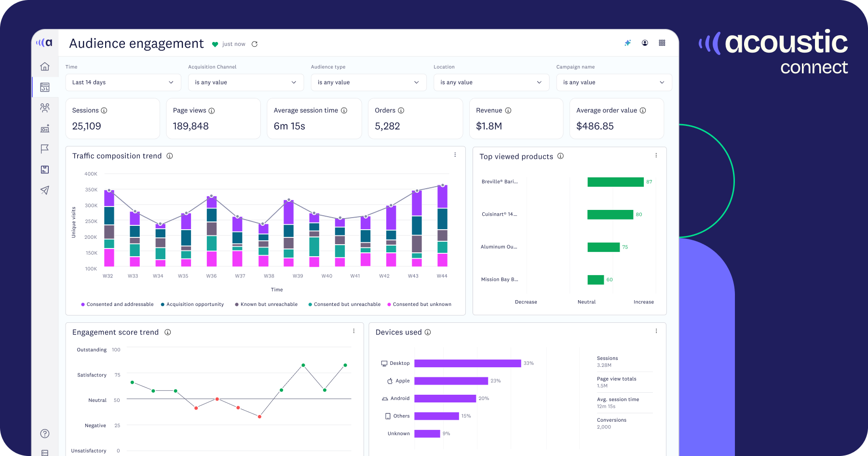The image size is (868, 456).
Task: Open Devices used panel kebab menu
Action: [x=656, y=331]
